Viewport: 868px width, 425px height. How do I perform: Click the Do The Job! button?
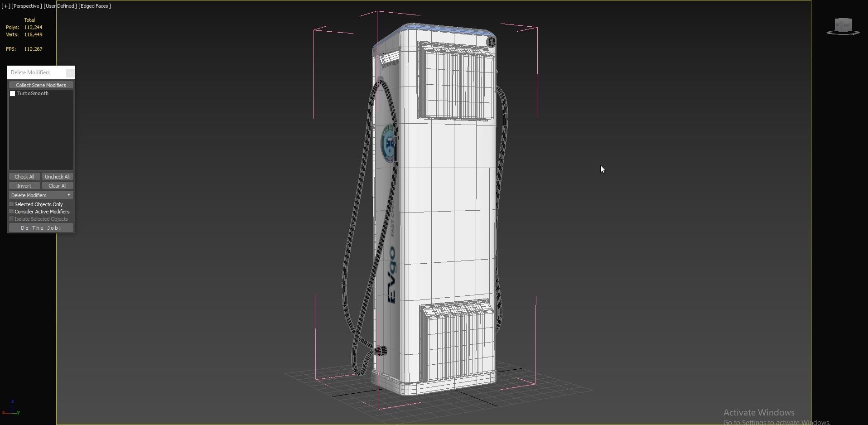(x=41, y=228)
